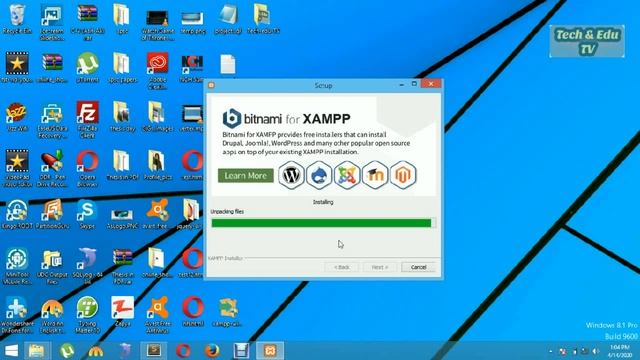Click the Drupal icon in Bitnami banner
640x360 pixels.
tap(319, 175)
